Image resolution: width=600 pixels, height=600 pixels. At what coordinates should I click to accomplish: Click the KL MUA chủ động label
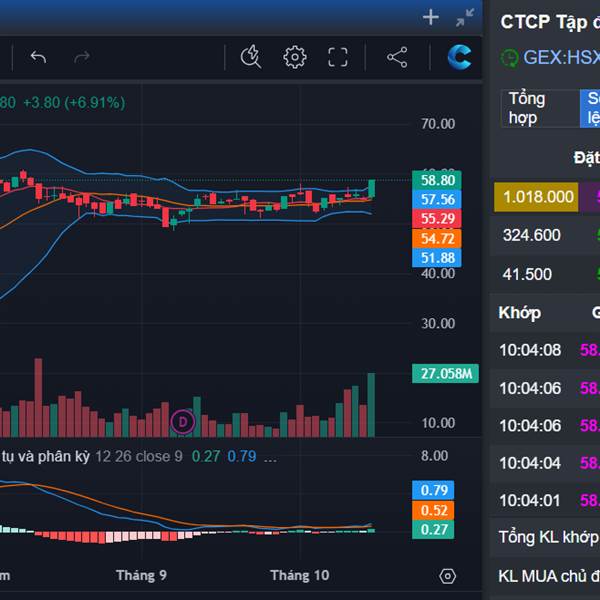point(549,576)
